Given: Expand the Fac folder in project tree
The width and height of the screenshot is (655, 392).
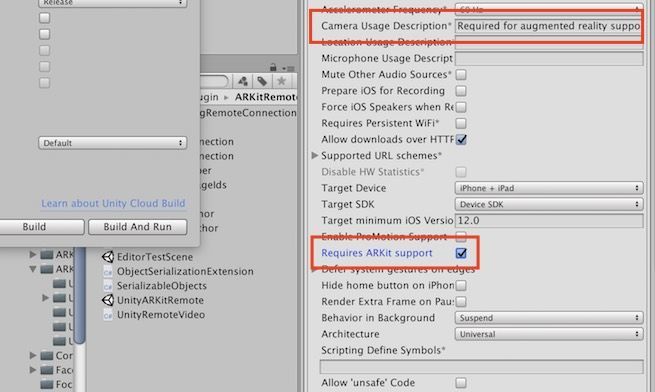Looking at the screenshot, I should 33,370.
